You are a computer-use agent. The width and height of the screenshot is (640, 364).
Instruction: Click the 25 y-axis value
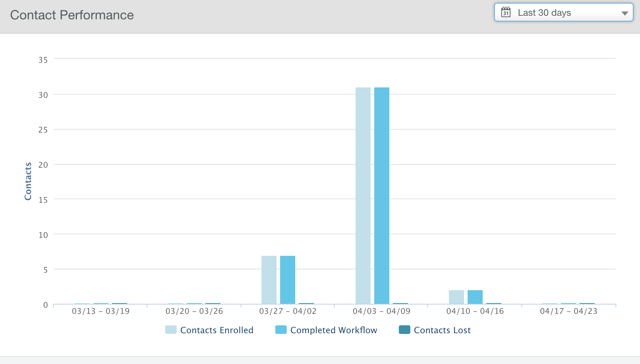tap(43, 130)
